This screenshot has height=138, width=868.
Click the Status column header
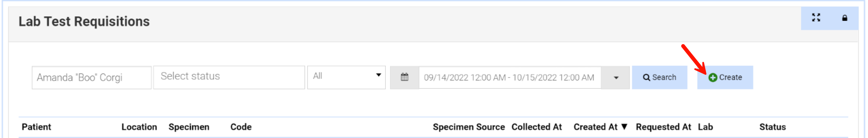[x=772, y=127]
